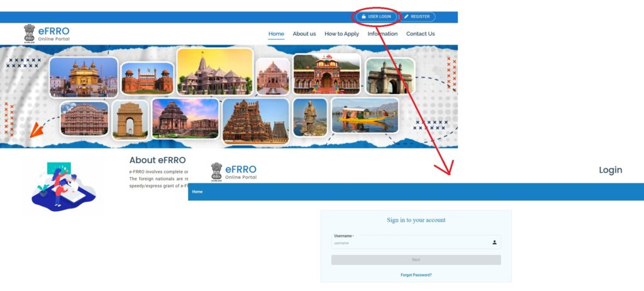Click the lock icon in USER LOGIN
This screenshot has height=291, width=644.
[x=364, y=17]
